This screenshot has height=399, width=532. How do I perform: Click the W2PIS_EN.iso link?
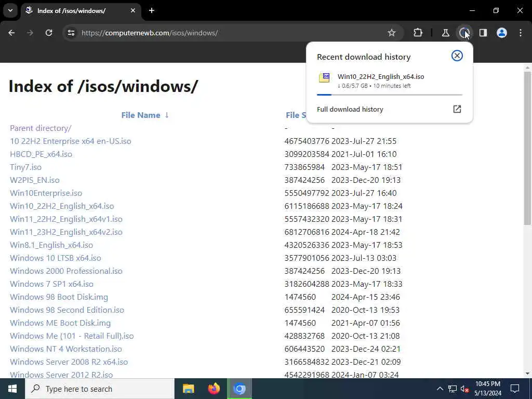pyautogui.click(x=35, y=180)
